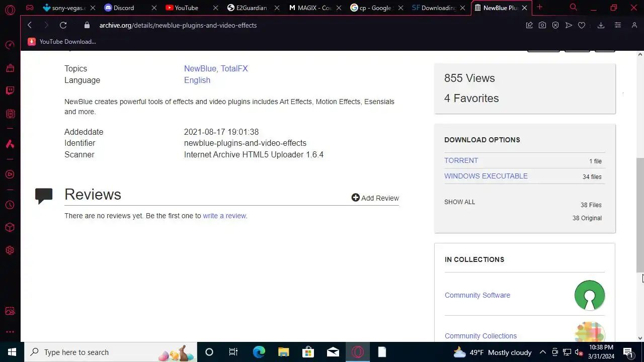Open Extensions cube icon in sidebar
The width and height of the screenshot is (644, 362).
[10, 228]
